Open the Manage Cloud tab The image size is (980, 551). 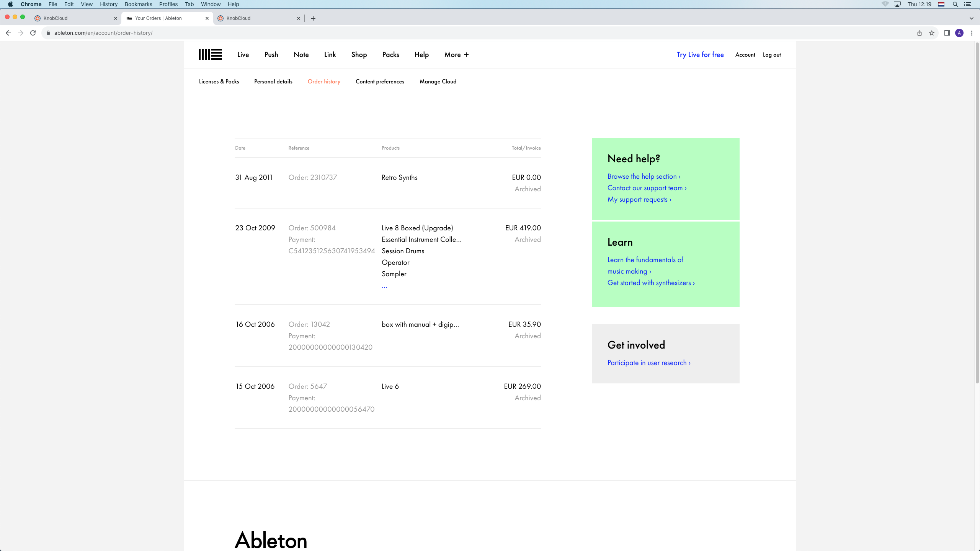point(438,82)
